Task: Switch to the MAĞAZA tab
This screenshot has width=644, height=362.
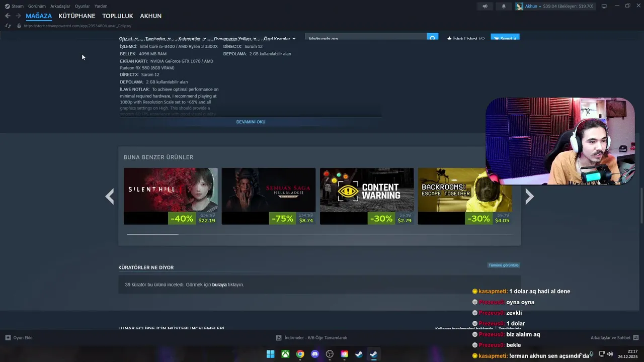Action: pos(39,16)
